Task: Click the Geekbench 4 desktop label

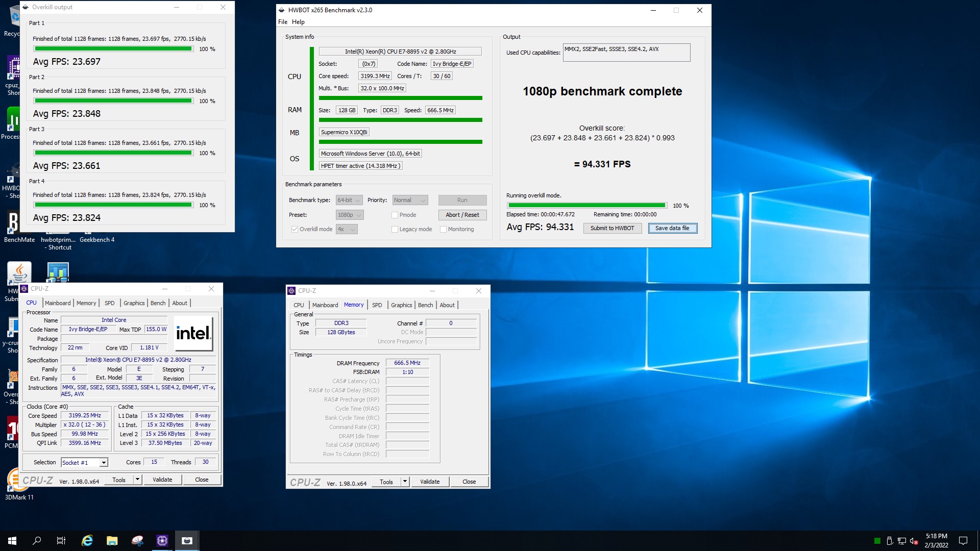Action: pyautogui.click(x=97, y=240)
